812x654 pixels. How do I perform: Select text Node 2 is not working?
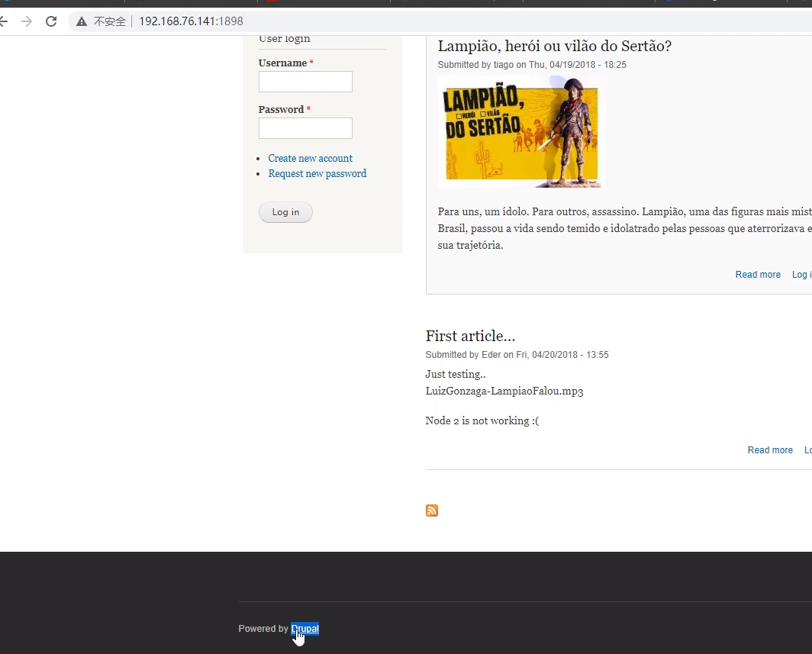[482, 420]
